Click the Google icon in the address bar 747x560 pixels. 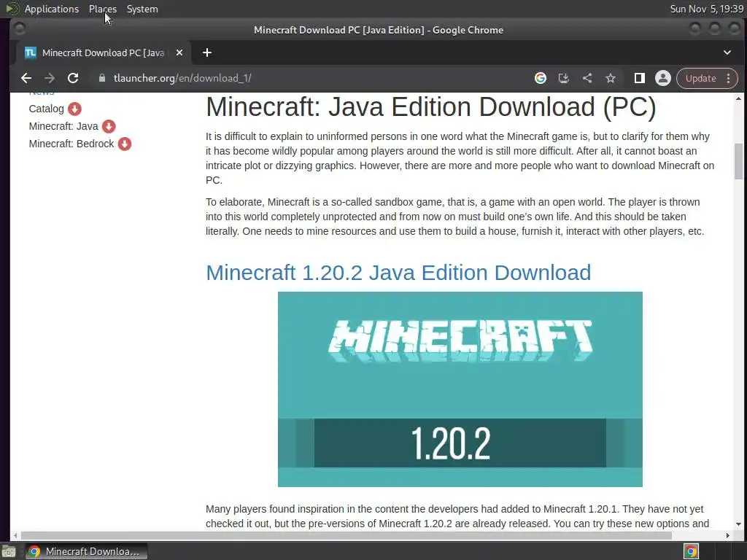pos(541,78)
